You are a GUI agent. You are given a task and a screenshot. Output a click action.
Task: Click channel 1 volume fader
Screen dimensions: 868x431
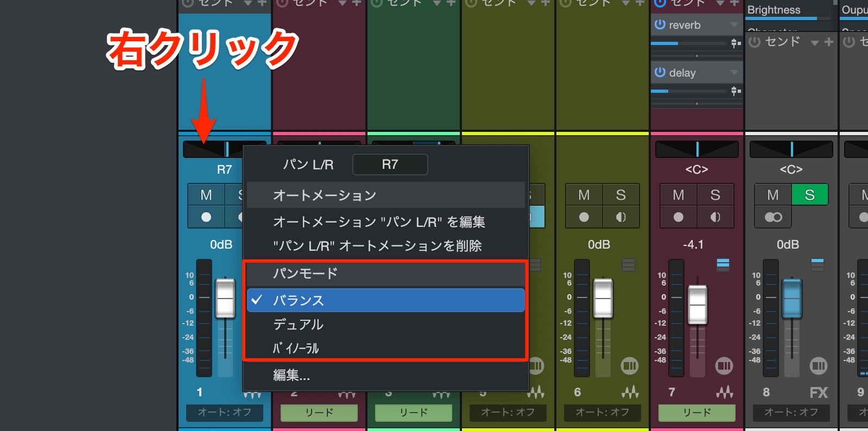pos(225,298)
